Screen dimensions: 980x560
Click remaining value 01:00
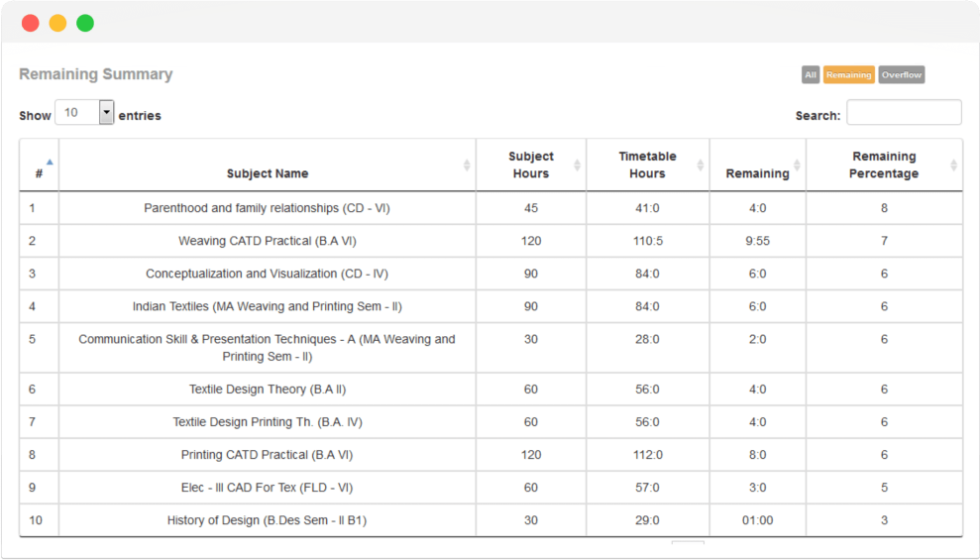[757, 520]
